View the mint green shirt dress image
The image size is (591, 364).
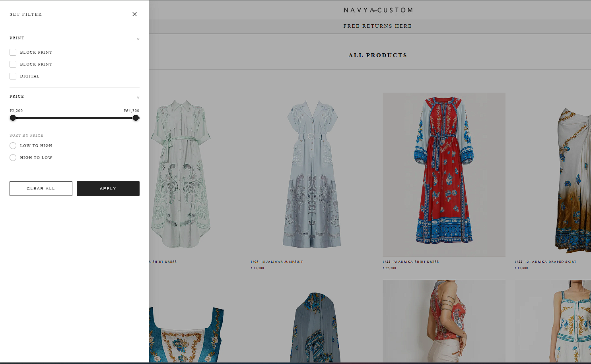point(180,174)
